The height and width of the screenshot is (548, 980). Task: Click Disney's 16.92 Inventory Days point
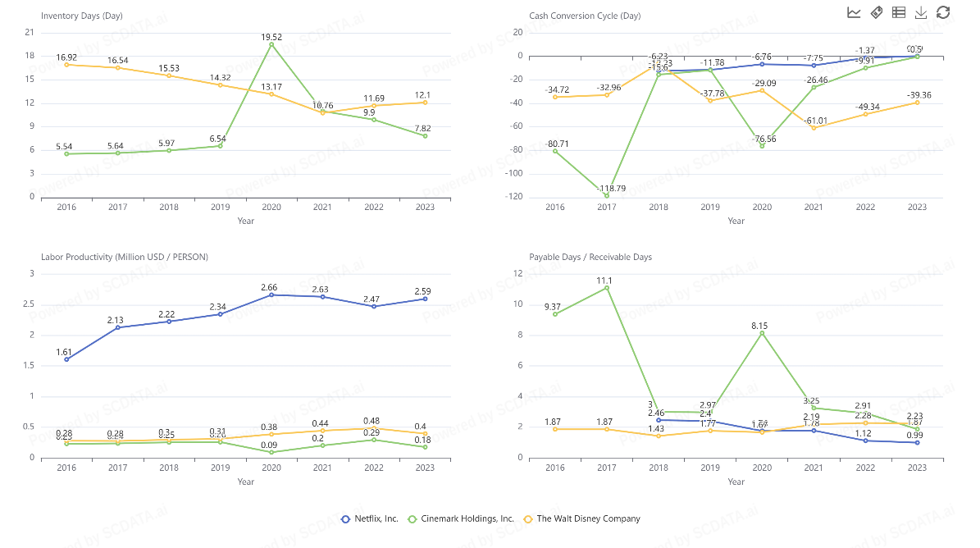click(x=66, y=64)
